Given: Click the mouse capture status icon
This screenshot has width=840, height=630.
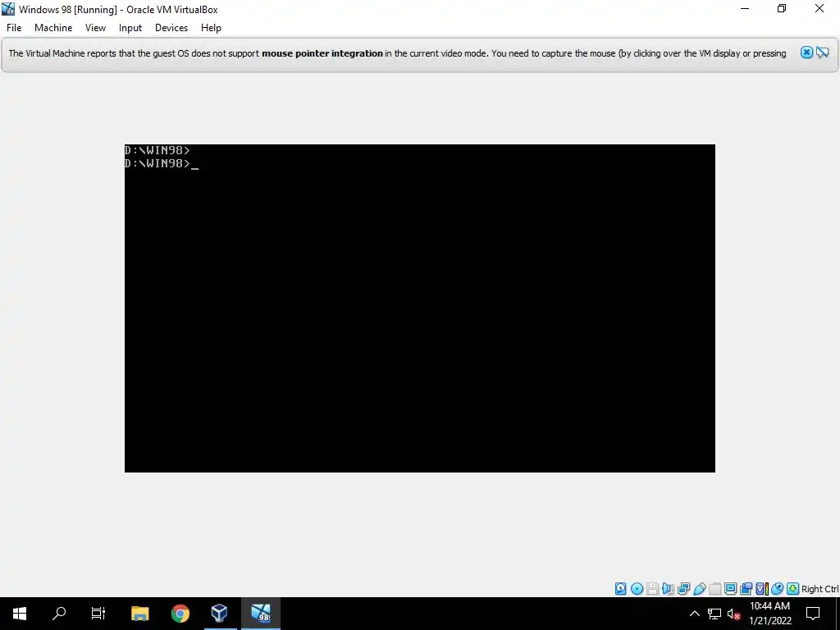Looking at the screenshot, I should (778, 589).
